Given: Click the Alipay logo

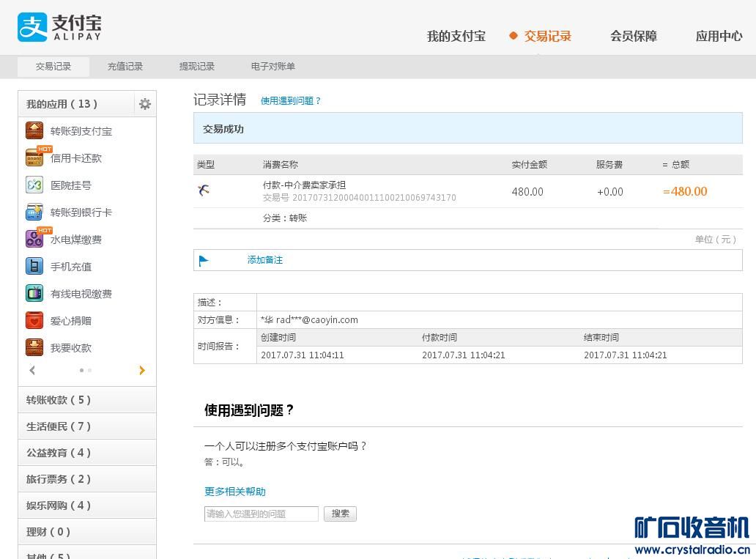Looking at the screenshot, I should point(59,28).
